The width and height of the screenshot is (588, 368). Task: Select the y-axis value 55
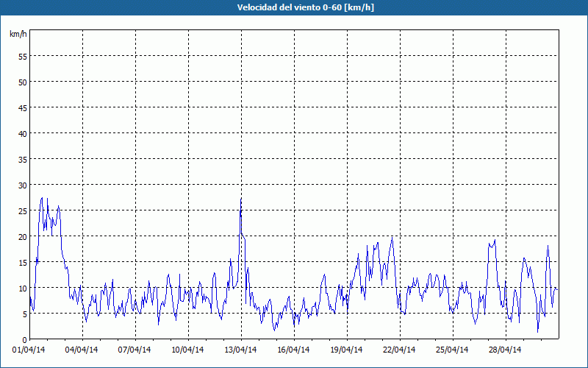pyautogui.click(x=23, y=57)
